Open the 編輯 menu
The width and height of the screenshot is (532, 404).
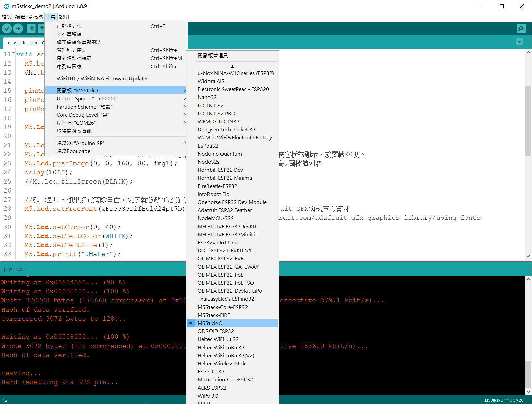(x=20, y=17)
